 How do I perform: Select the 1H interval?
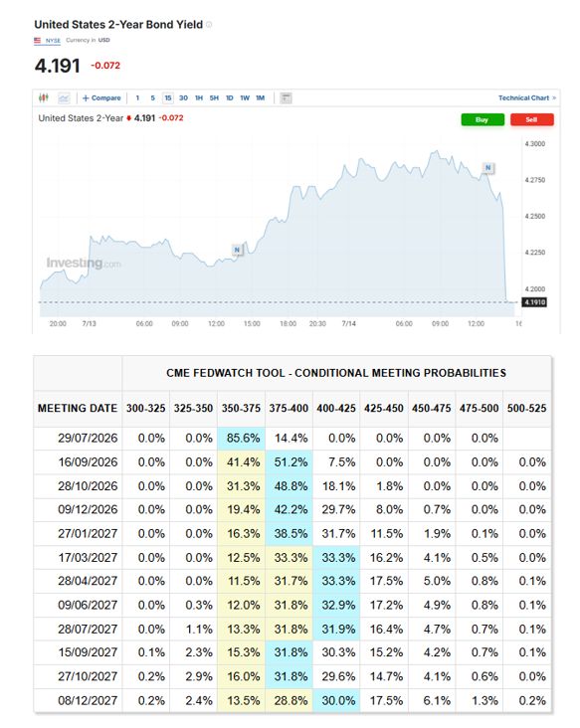[x=199, y=98]
